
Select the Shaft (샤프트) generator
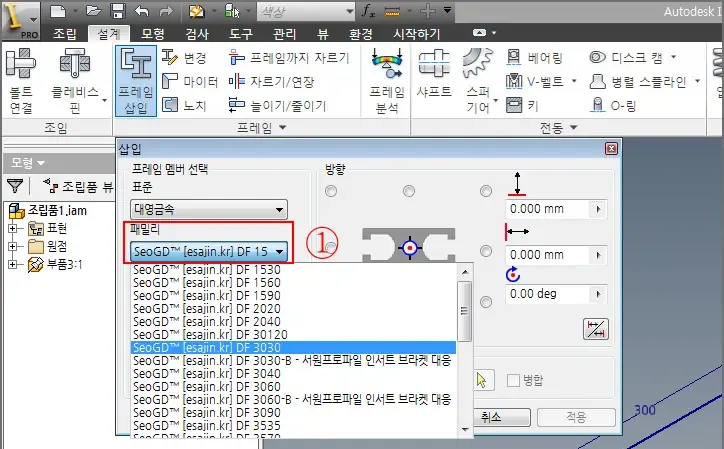tap(434, 74)
